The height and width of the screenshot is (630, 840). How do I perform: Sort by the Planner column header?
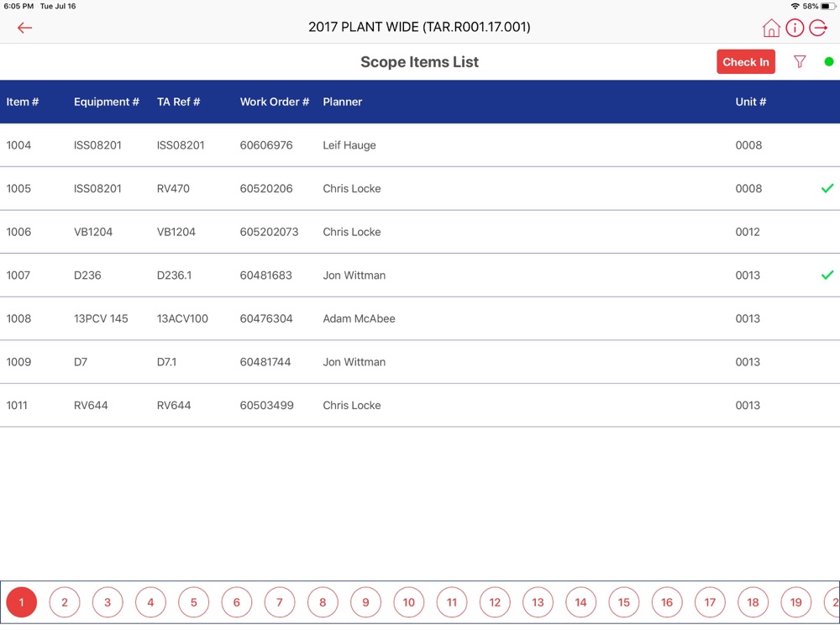343,102
